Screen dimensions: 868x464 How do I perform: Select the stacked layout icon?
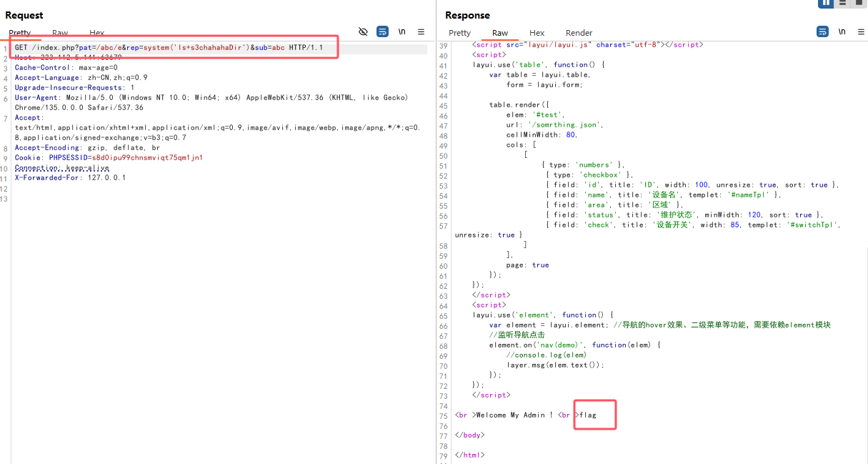tap(843, 3)
